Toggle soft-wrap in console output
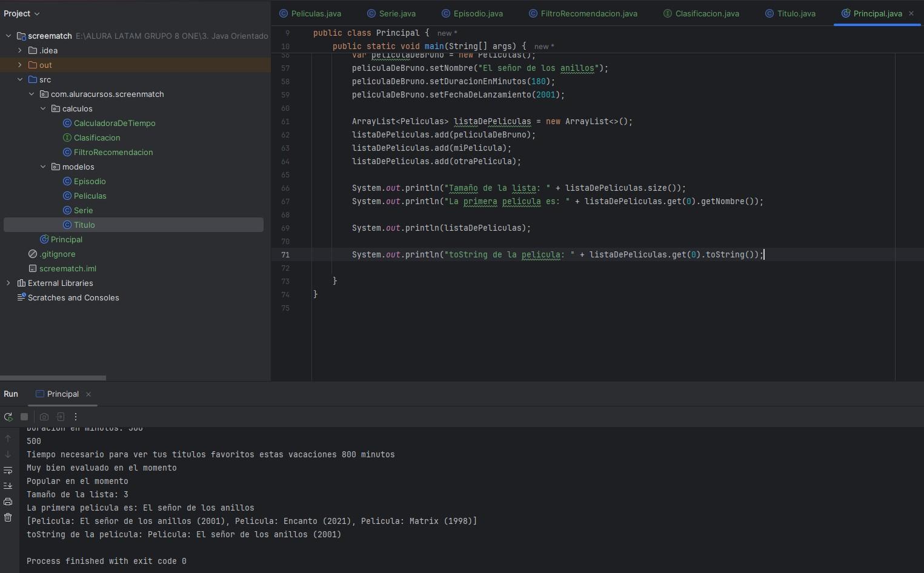This screenshot has height=573, width=924. click(8, 470)
